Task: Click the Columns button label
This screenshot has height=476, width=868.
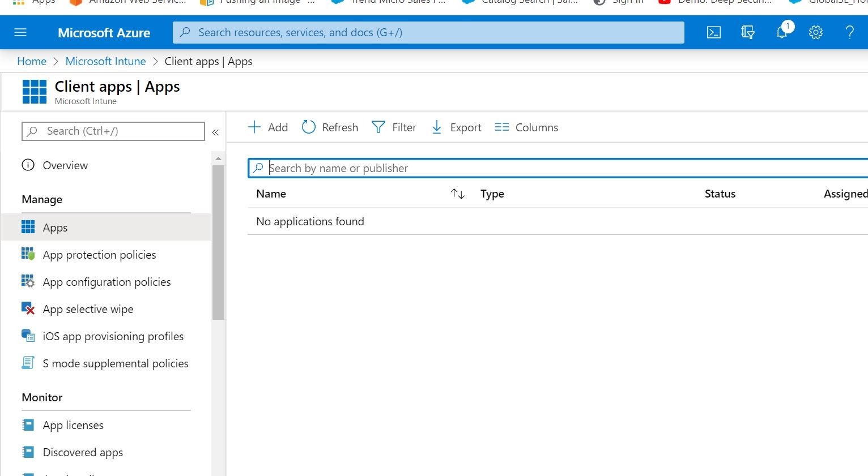Action: tap(537, 127)
